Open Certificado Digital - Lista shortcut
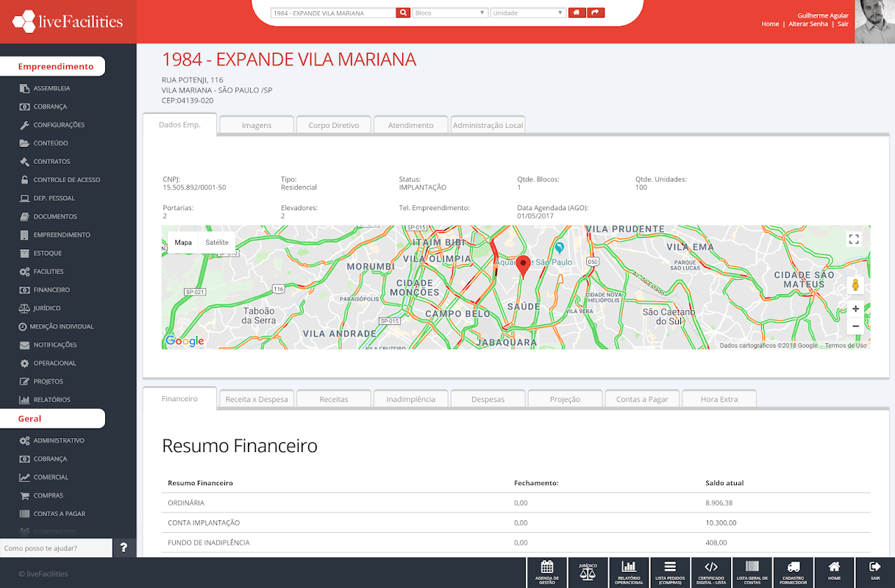The image size is (895, 588). (711, 573)
